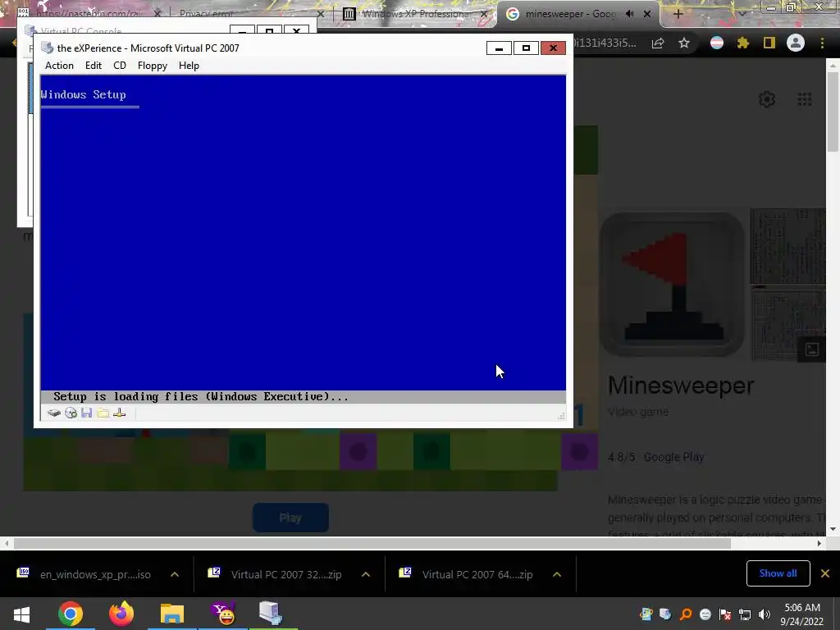Open the Edit menu in Virtual PC
Screen dimensions: 840x630
94,66
